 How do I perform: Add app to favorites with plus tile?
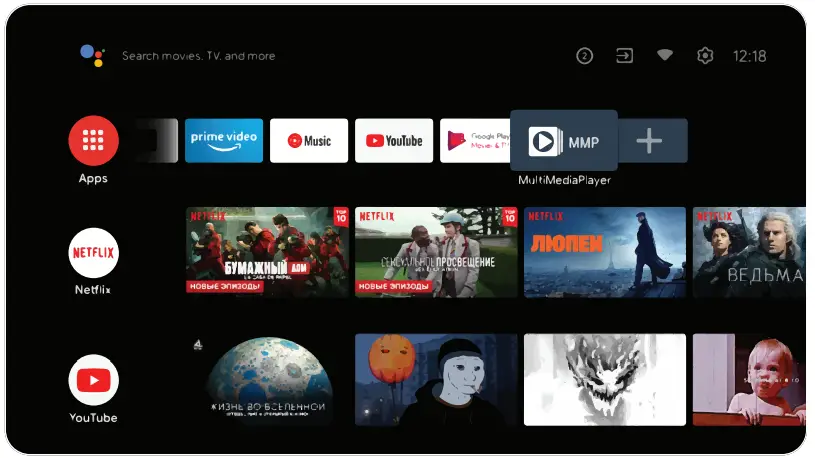point(650,140)
